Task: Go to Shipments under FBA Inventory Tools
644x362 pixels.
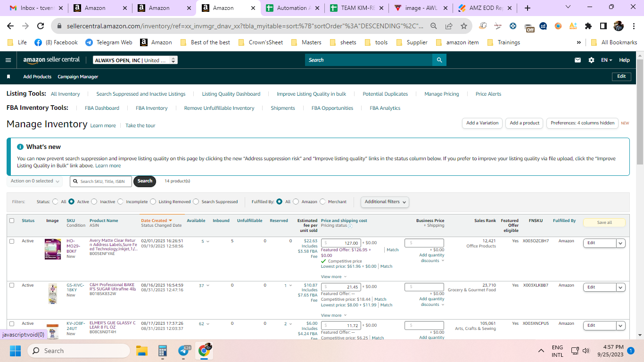Action: pos(283,108)
